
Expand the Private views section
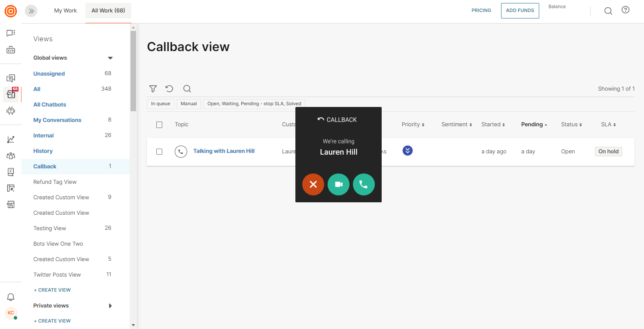coord(110,306)
